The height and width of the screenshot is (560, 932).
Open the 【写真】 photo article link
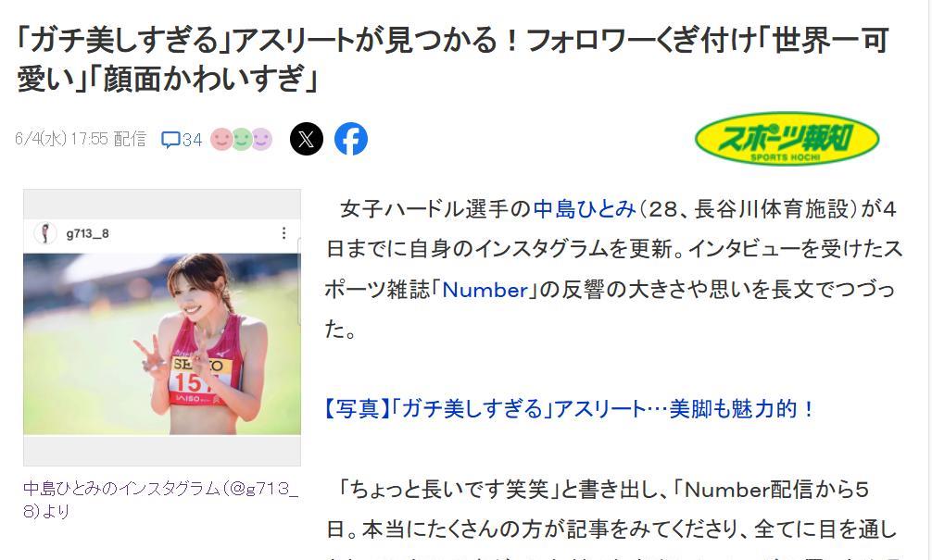click(x=571, y=409)
